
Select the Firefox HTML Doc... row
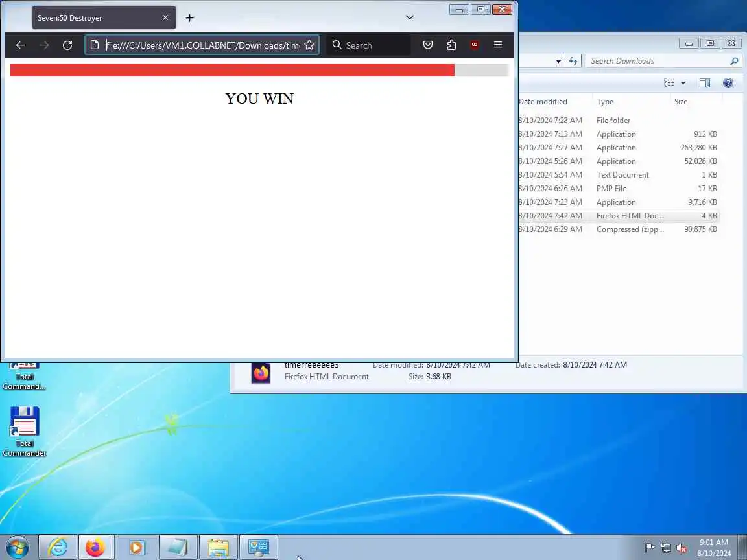point(619,216)
